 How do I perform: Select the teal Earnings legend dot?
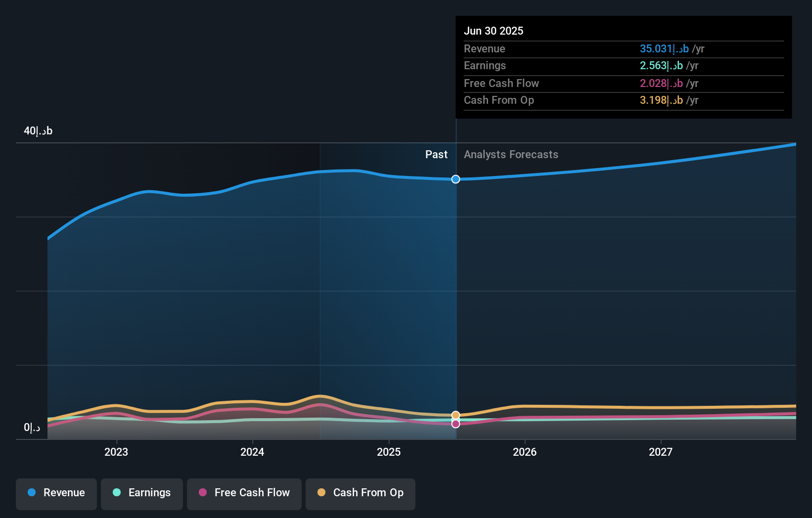point(115,493)
